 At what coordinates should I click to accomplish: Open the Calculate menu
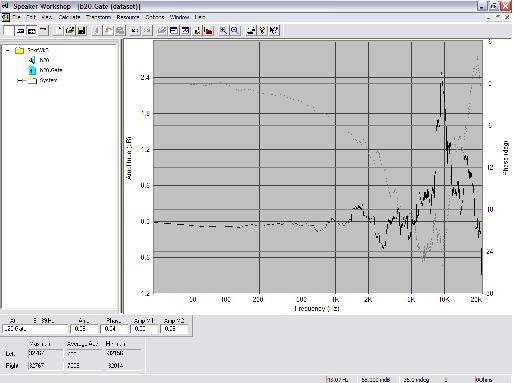(x=69, y=17)
